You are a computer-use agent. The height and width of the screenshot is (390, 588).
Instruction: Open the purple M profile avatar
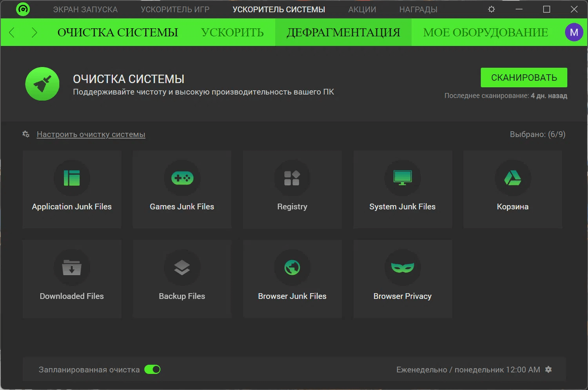pos(574,33)
